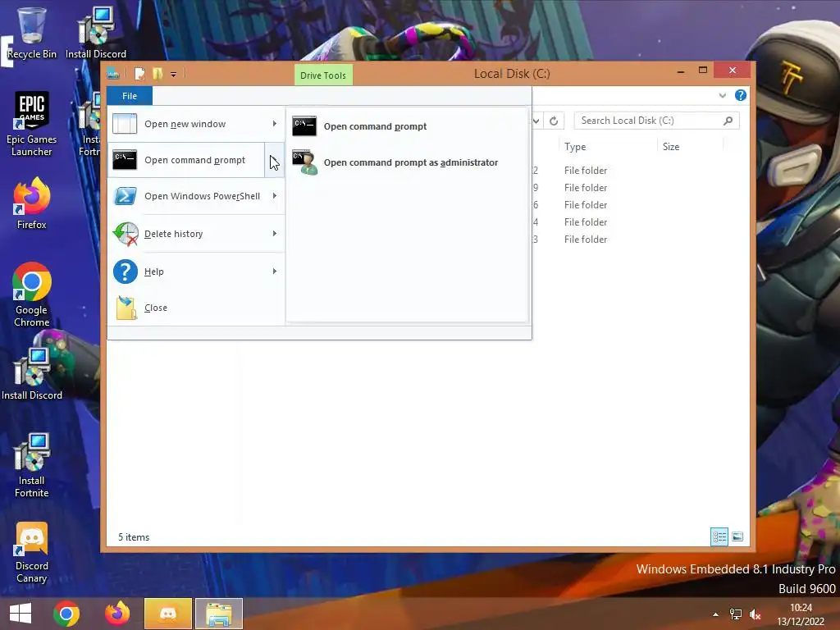
Task: Expand the Open Windows PowerShell submenu arrow
Action: coord(274,196)
